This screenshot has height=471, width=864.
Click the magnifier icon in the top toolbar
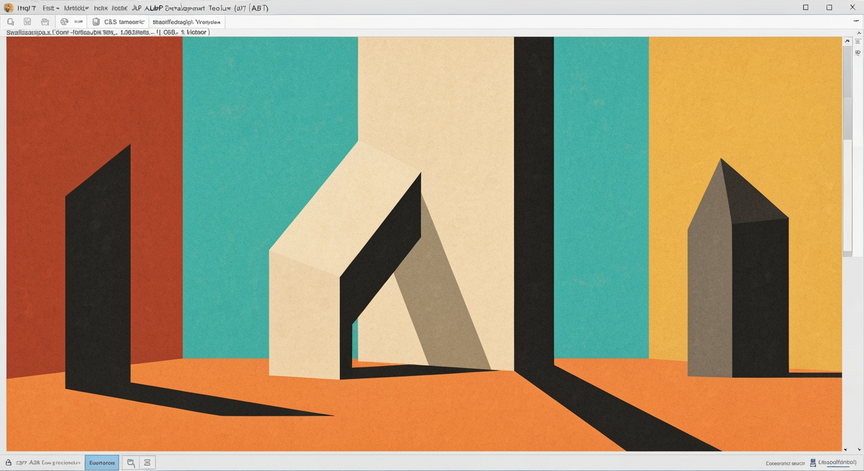pyautogui.click(x=10, y=22)
